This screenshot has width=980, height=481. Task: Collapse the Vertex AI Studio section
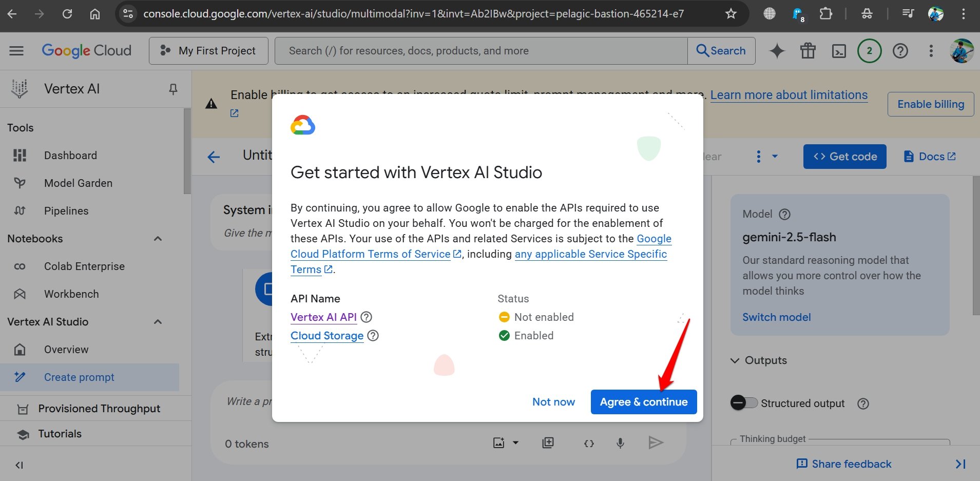click(158, 322)
